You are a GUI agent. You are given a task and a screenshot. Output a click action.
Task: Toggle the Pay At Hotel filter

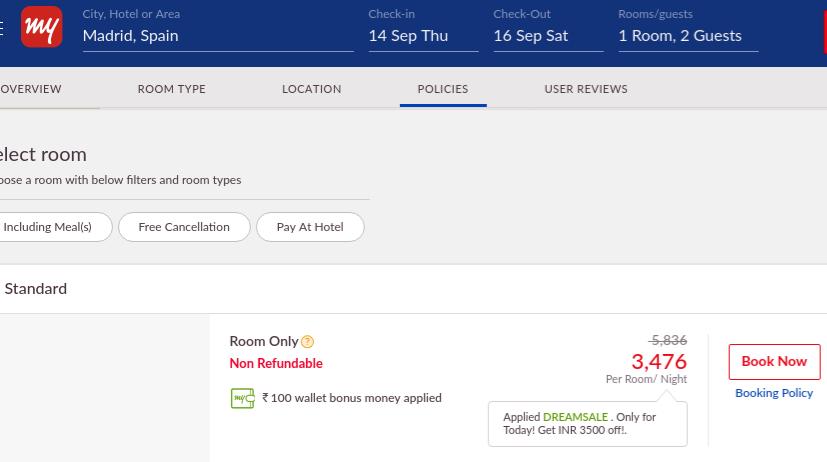tap(310, 227)
